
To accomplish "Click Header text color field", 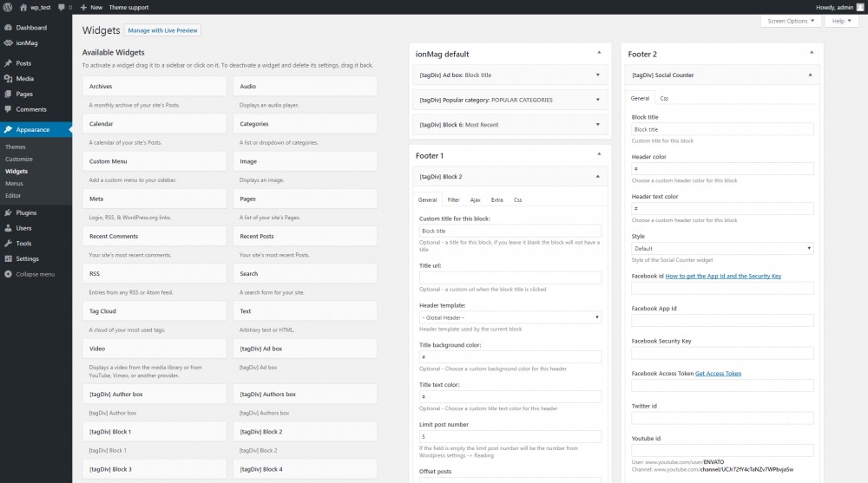I will 722,209.
